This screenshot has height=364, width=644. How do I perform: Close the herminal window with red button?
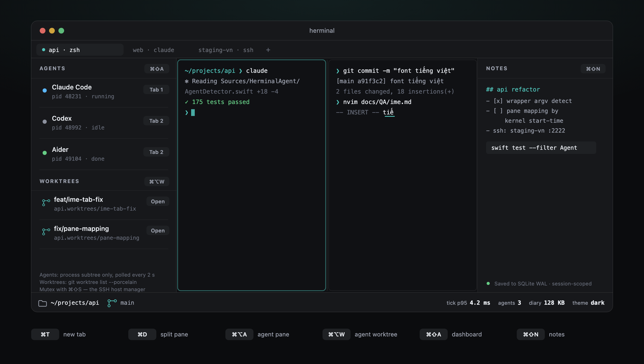click(43, 31)
